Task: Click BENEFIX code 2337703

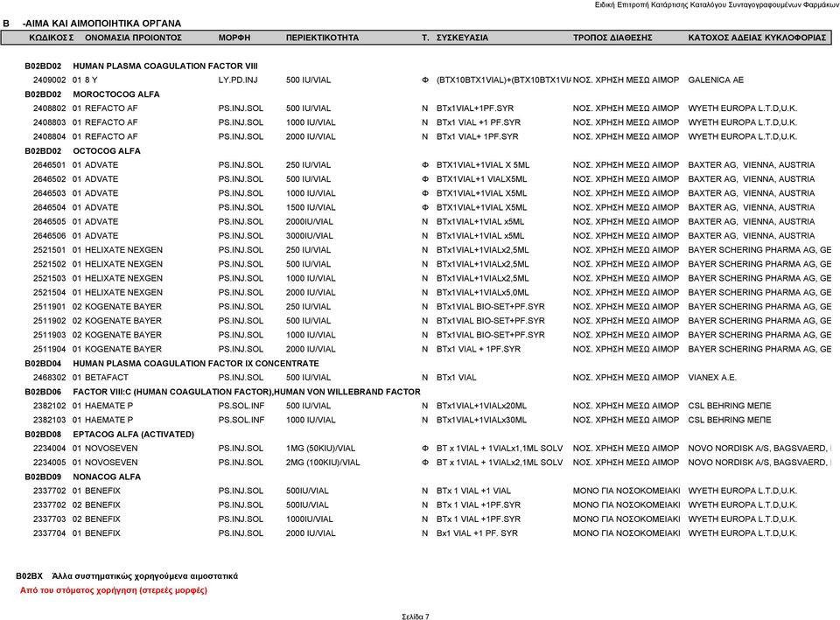Action: 49,520
